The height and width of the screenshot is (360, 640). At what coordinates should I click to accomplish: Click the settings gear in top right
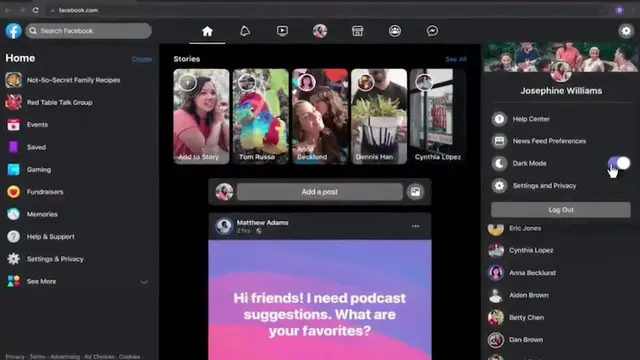tap(626, 31)
